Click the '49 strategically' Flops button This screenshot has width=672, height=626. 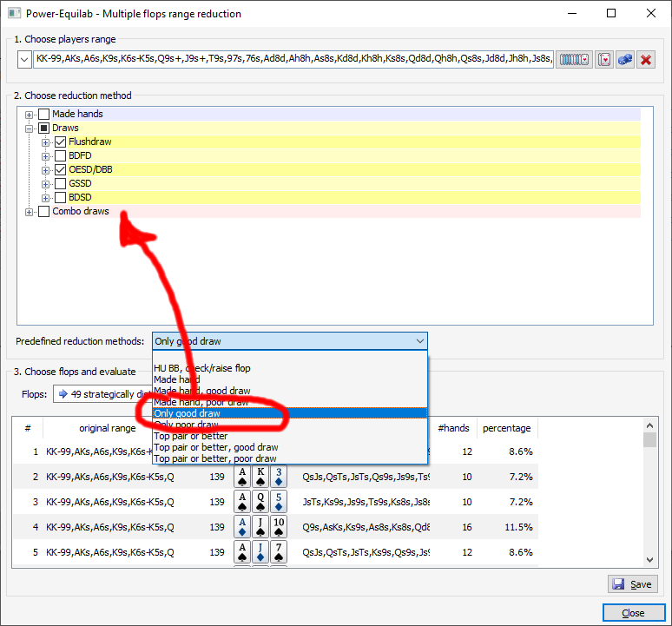pyautogui.click(x=102, y=394)
